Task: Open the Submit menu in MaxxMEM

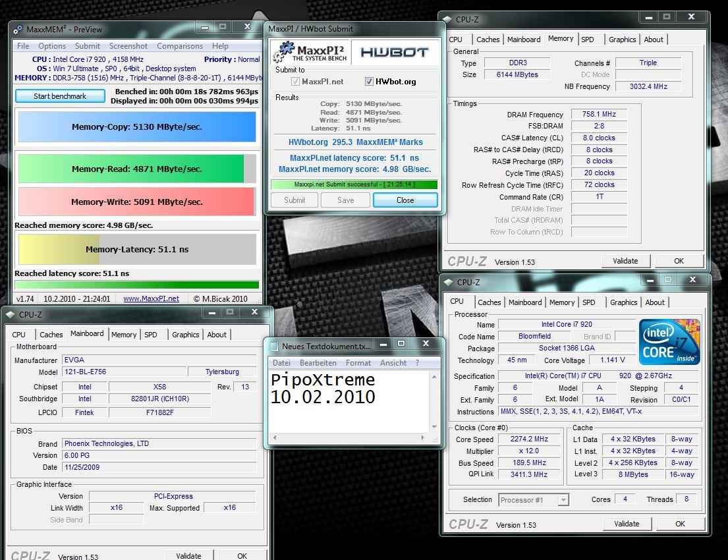Action: click(87, 46)
